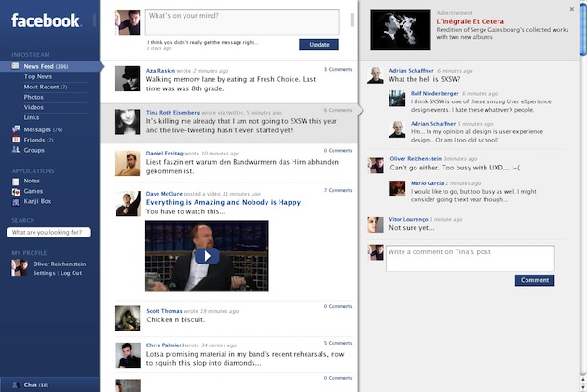Open the Kanji Box application icon
The image size is (587, 392).
pyautogui.click(x=16, y=202)
